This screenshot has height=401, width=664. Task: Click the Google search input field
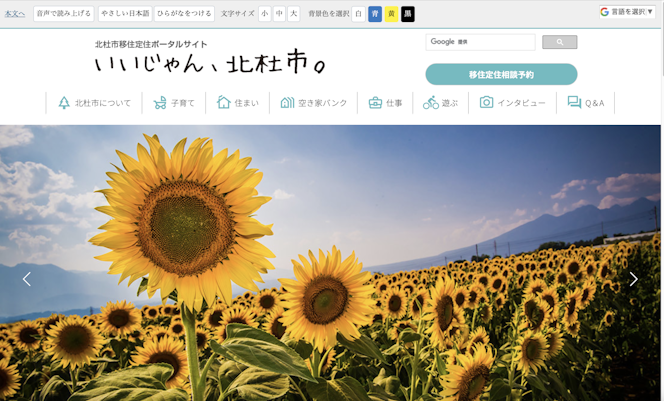[480, 42]
